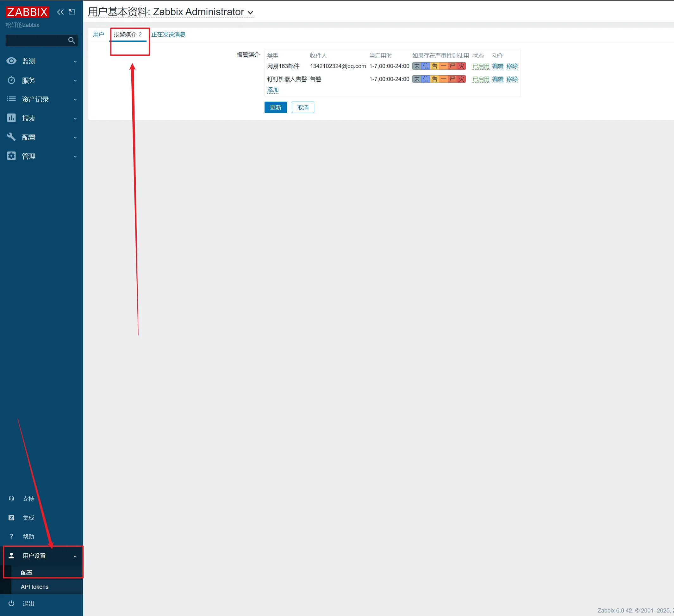Expand the 资产记录 menu chevron
Image resolution: width=674 pixels, height=616 pixels.
coord(75,99)
